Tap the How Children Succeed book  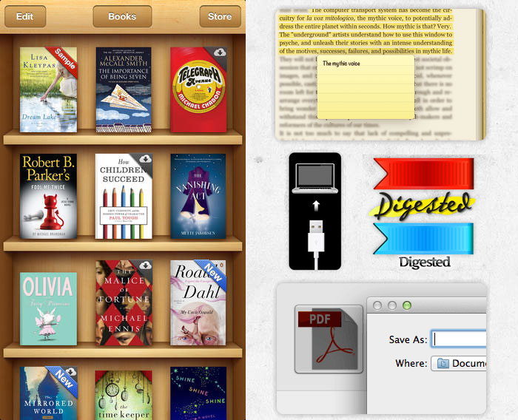[x=124, y=196]
